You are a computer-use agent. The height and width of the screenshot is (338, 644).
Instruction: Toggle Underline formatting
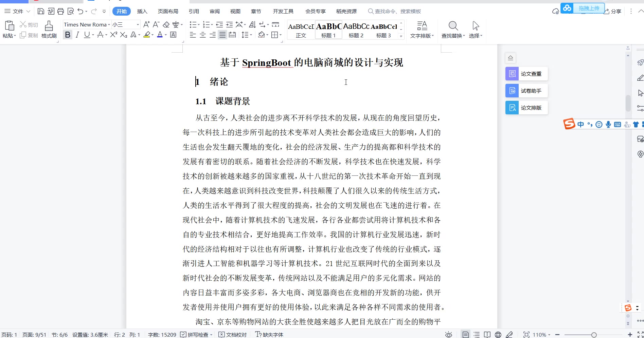(x=87, y=35)
